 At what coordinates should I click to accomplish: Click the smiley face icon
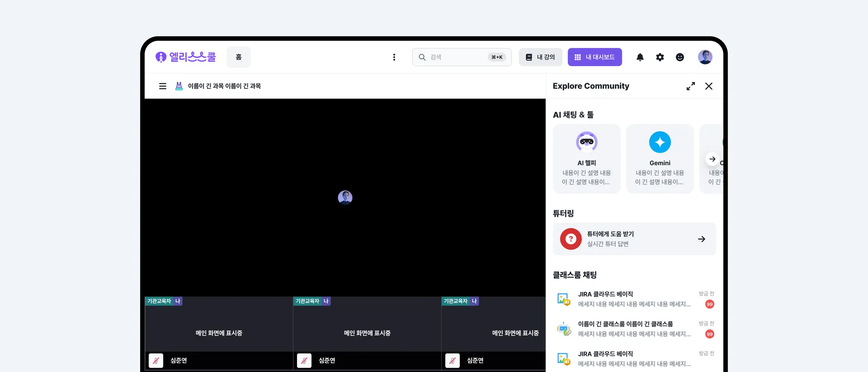[680, 57]
